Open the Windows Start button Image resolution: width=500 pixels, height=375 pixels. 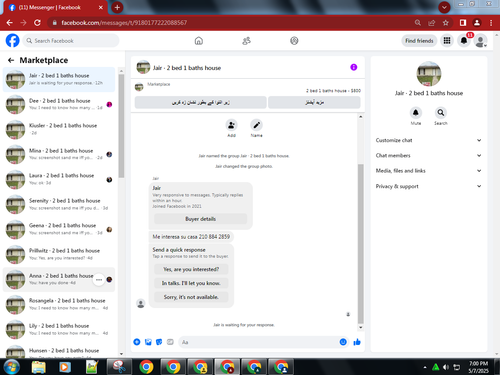[11, 367]
